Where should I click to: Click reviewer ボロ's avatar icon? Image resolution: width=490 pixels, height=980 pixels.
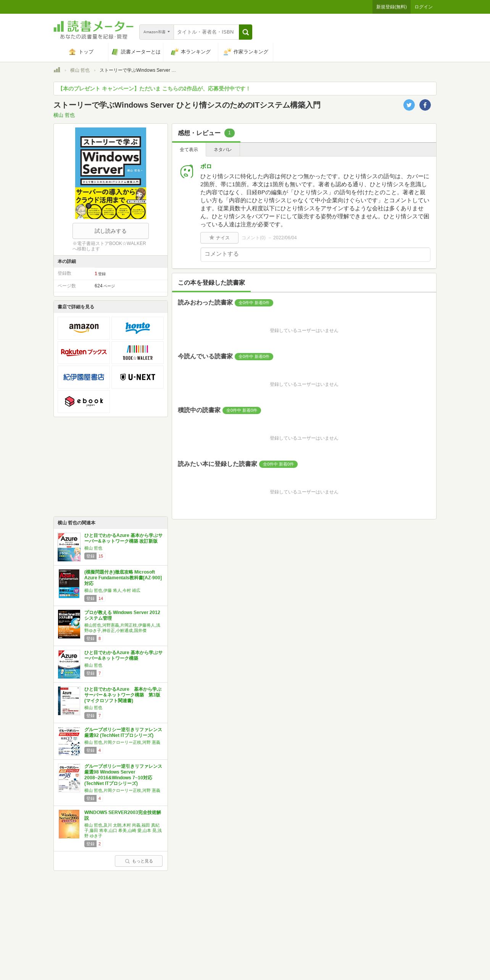187,171
